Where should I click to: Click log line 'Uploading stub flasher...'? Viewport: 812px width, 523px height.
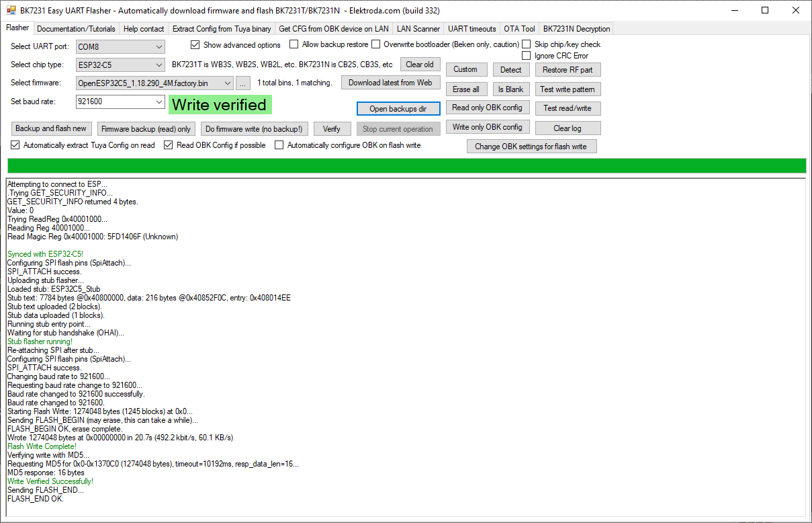click(x=46, y=280)
